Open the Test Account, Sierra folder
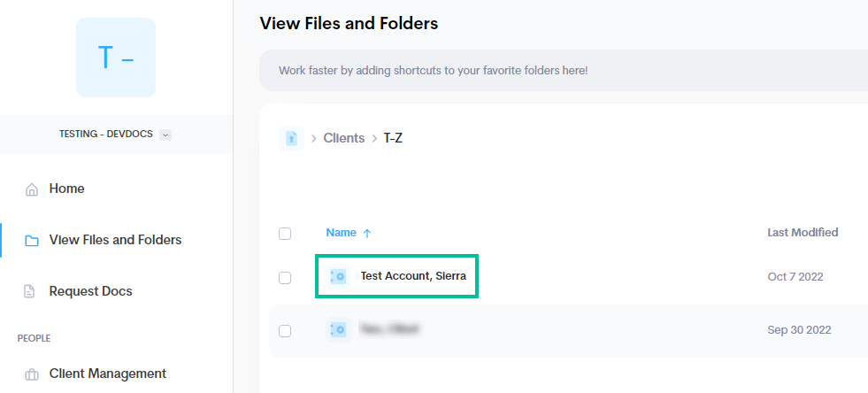 [413, 276]
